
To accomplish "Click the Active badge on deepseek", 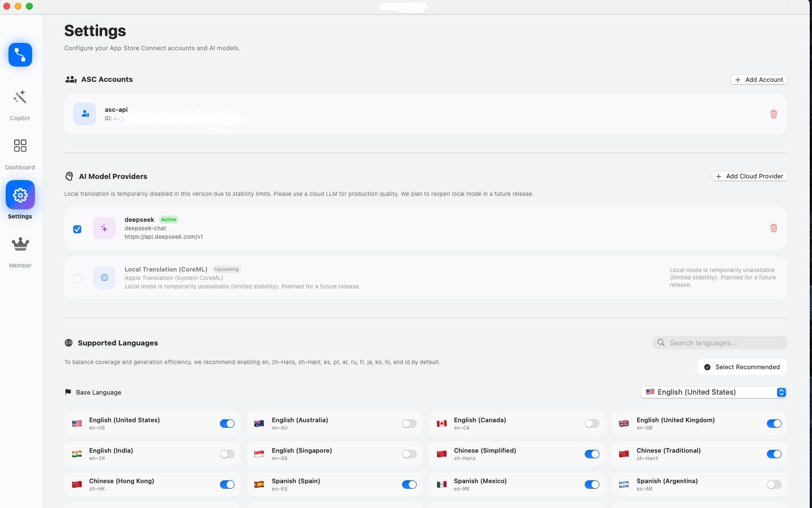I will pos(168,220).
